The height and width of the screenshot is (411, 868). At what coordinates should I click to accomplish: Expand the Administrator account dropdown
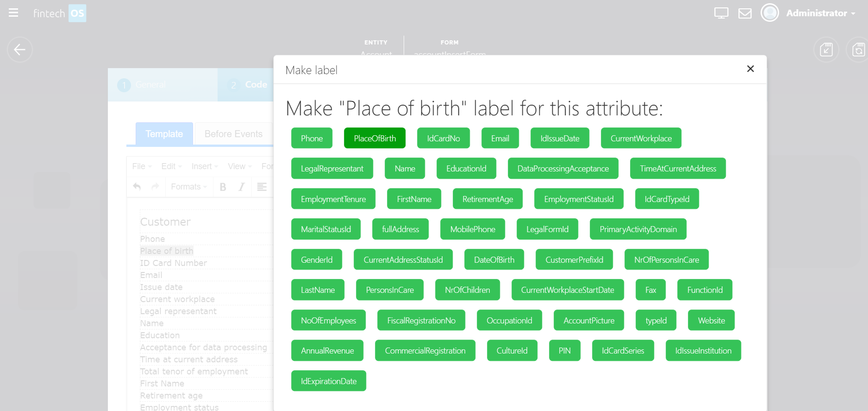[x=820, y=13]
